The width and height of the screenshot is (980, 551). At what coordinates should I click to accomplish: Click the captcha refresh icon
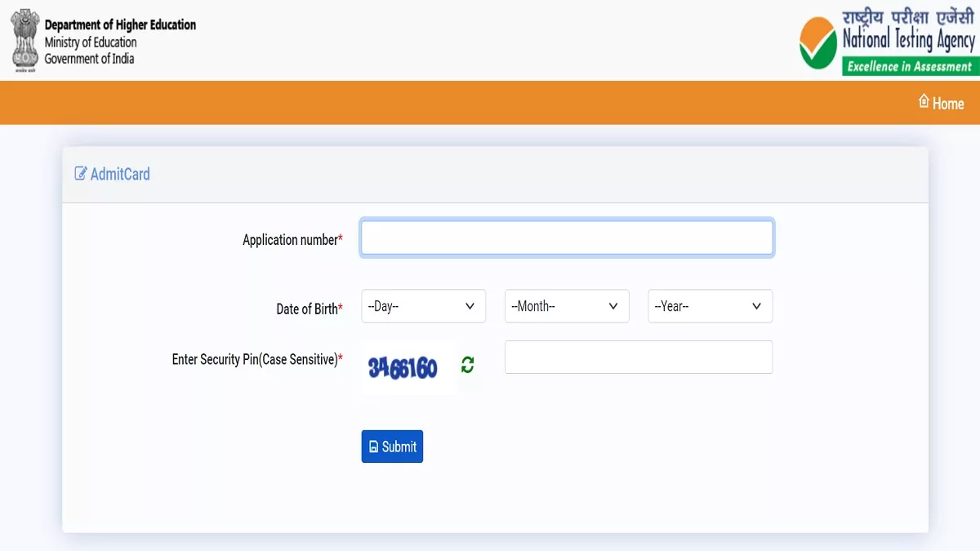[467, 365]
